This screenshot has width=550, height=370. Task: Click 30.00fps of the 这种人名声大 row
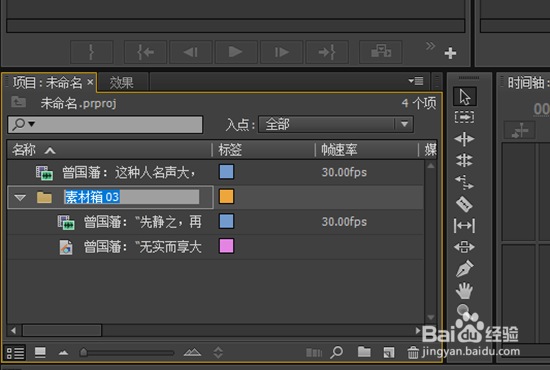[x=344, y=173]
